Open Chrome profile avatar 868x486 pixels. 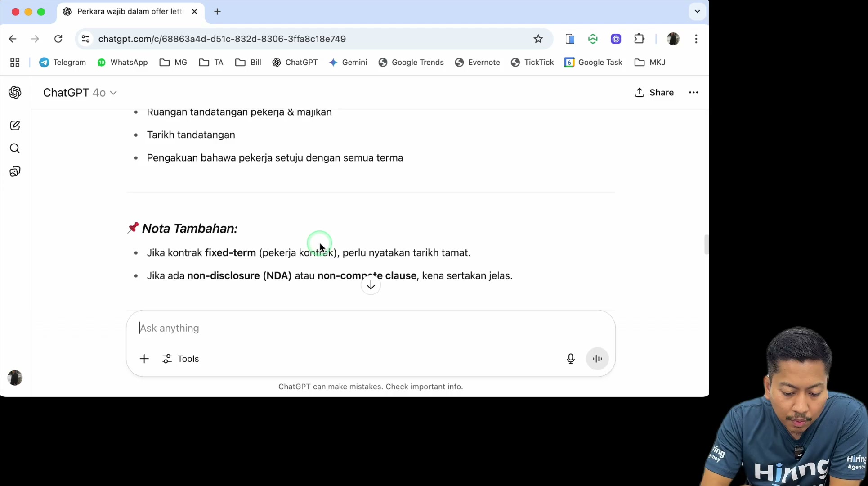(673, 39)
